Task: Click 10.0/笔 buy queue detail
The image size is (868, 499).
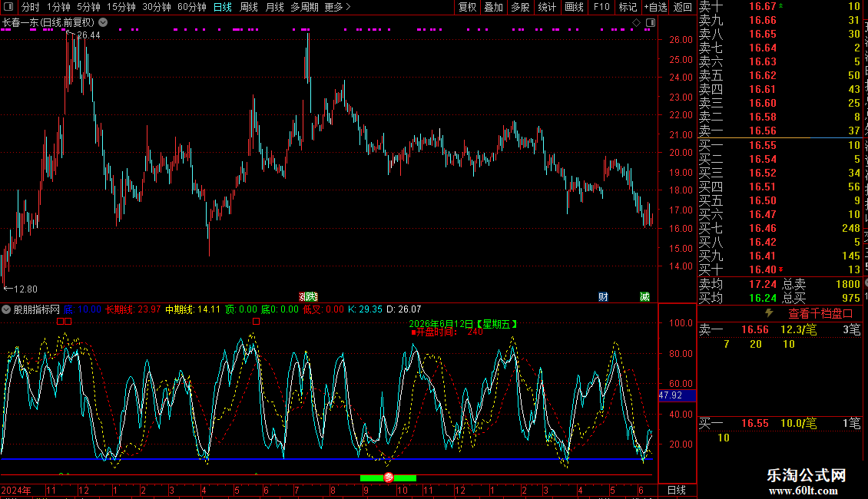Action: point(799,423)
